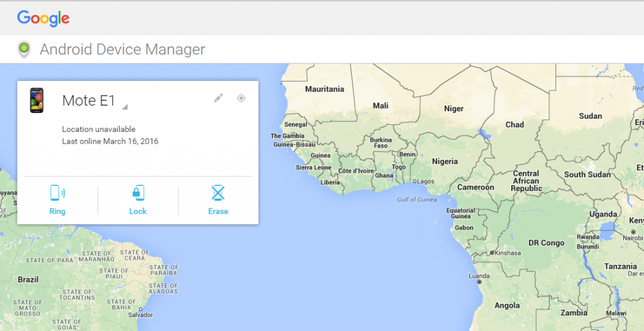This screenshot has width=644, height=331.
Task: Click Zambia label on the map
Action: point(574,313)
